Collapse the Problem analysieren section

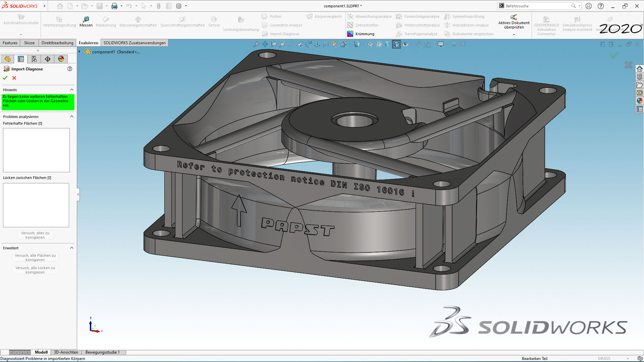pos(71,117)
